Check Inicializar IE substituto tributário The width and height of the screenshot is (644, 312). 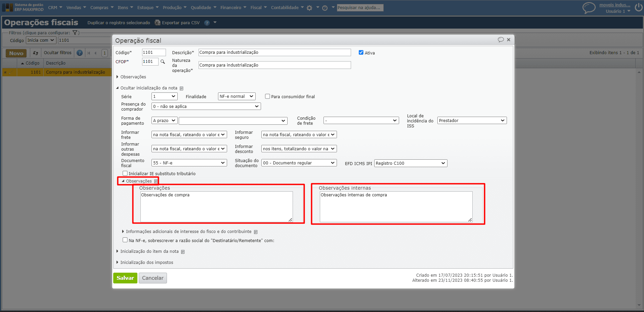pyautogui.click(x=125, y=173)
